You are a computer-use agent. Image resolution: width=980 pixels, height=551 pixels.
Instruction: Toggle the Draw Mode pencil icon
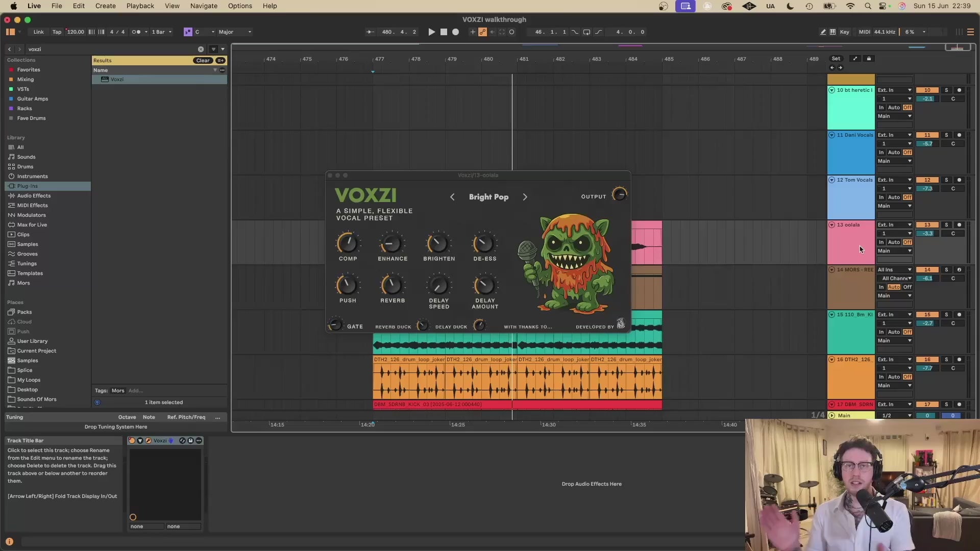[x=823, y=32]
